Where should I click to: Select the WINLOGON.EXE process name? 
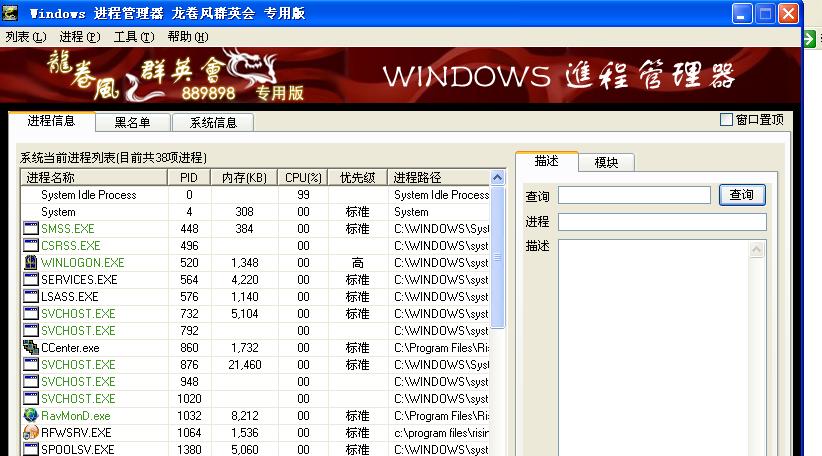click(82, 263)
